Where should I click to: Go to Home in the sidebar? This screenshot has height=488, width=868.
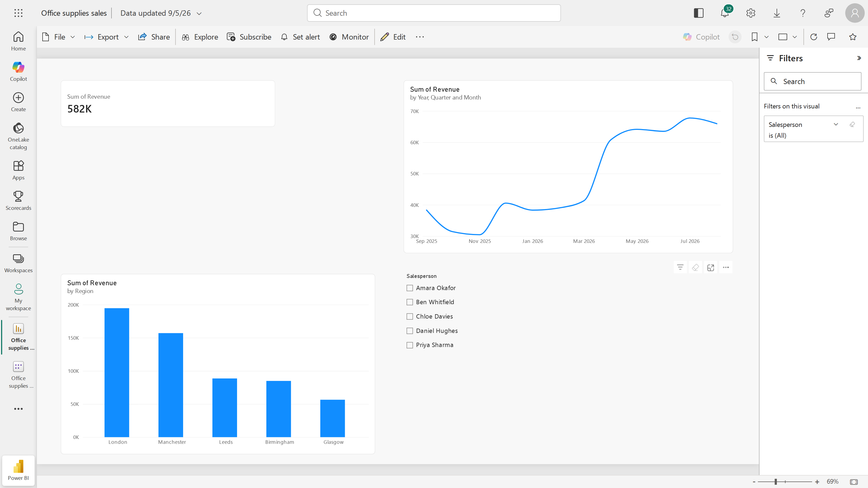[x=18, y=41]
